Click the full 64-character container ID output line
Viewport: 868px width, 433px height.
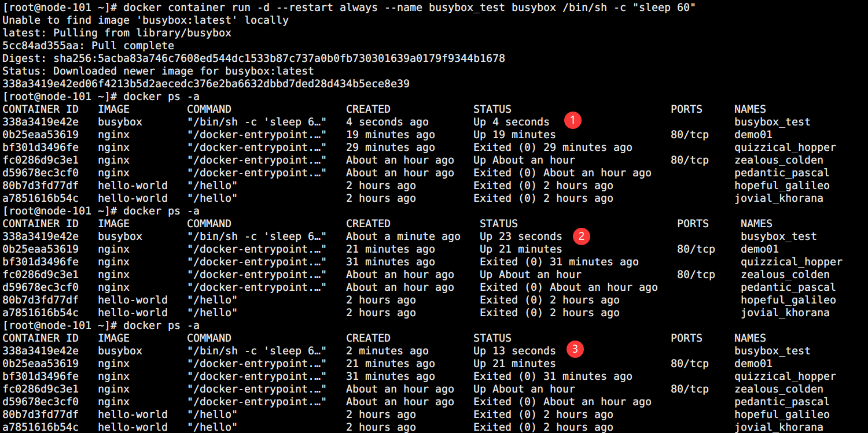(205, 84)
